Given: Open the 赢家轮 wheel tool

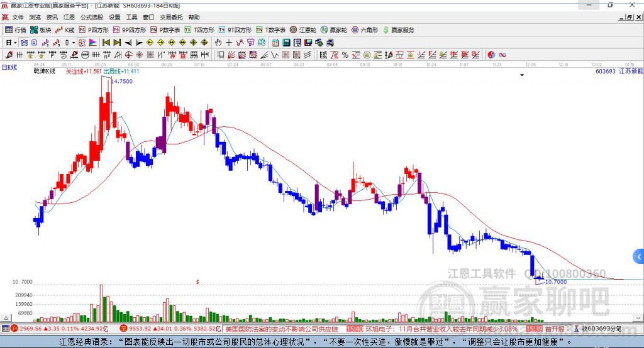Looking at the screenshot, I should (333, 30).
